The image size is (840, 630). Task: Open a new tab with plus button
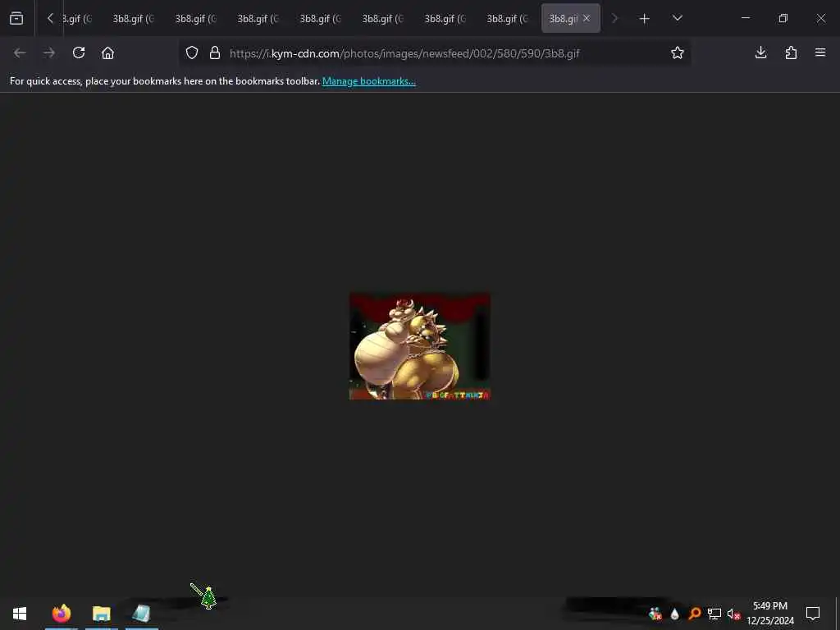pos(645,19)
